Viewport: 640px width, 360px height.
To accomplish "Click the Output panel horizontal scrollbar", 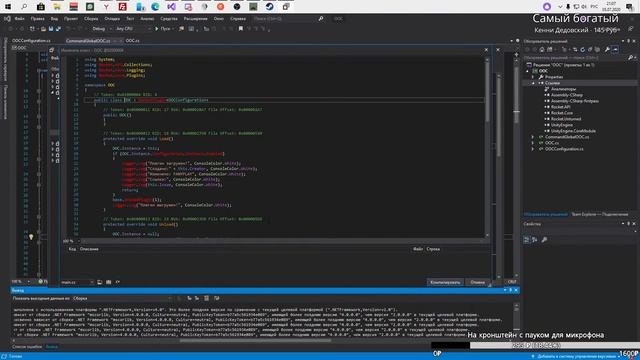I will tap(255, 340).
